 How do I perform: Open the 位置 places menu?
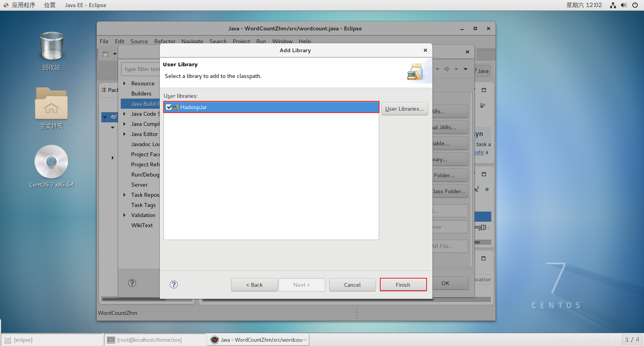click(x=49, y=5)
